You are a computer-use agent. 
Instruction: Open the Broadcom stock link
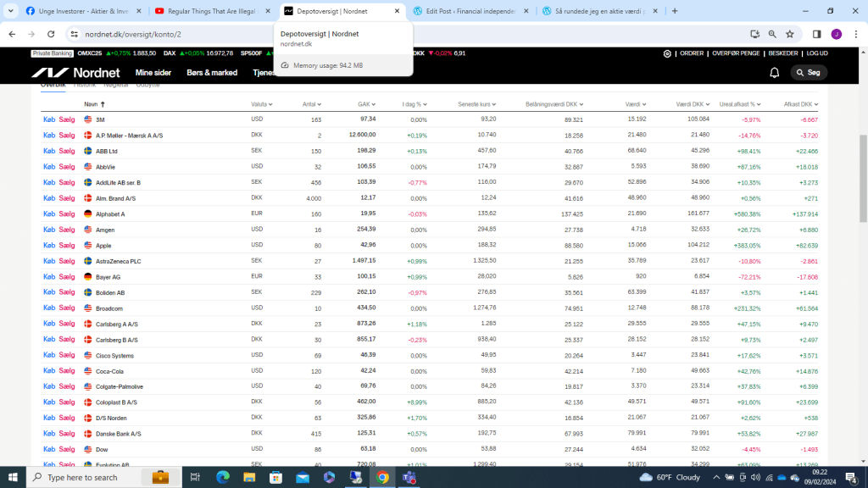(109, 308)
